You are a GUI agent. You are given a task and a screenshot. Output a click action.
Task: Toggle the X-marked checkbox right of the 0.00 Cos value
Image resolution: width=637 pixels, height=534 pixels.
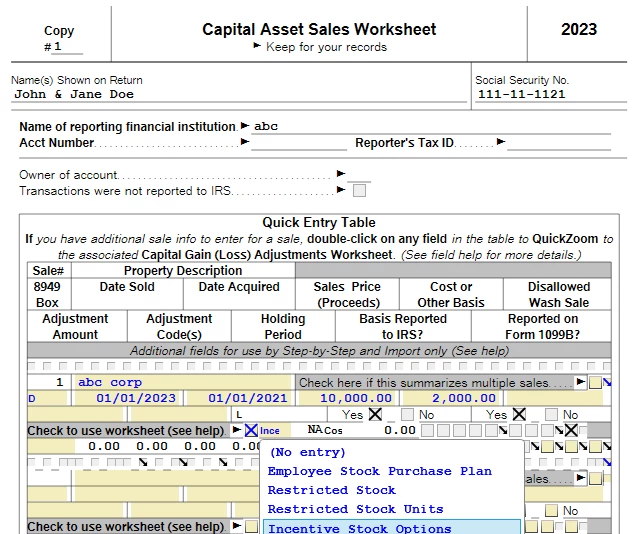point(571,430)
